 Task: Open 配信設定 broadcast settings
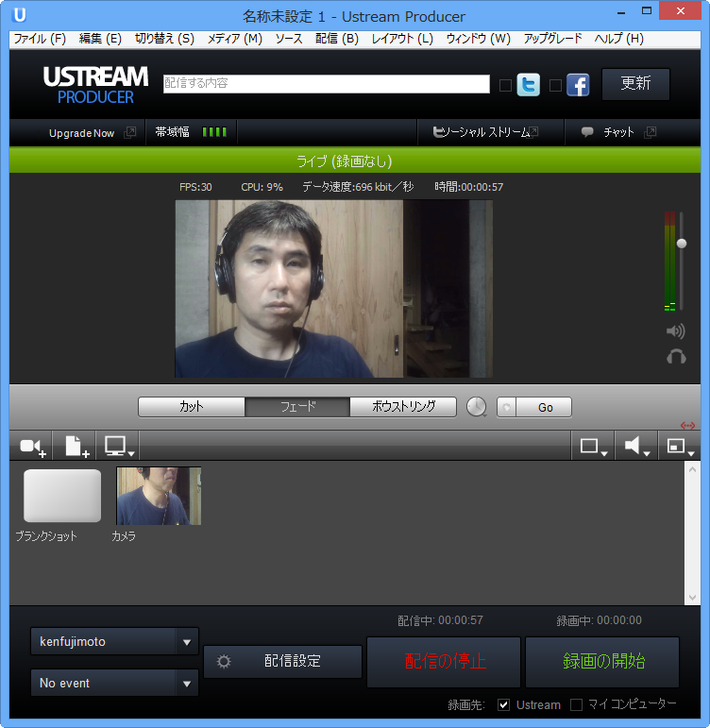point(283,661)
